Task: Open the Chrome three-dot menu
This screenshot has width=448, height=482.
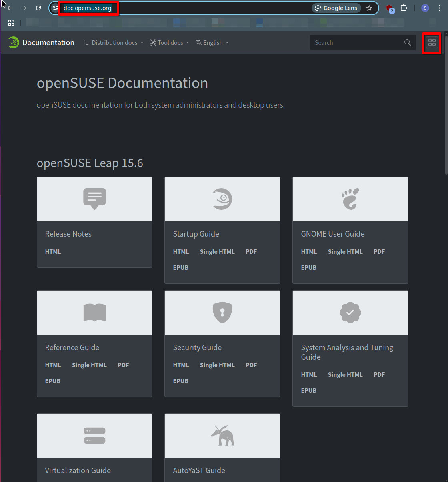Action: tap(440, 8)
